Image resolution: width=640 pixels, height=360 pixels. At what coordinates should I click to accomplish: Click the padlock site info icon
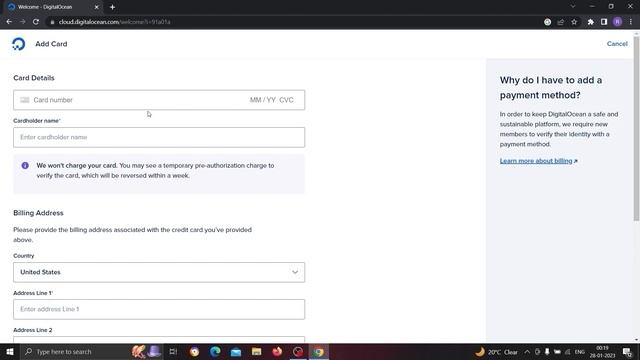point(52,22)
